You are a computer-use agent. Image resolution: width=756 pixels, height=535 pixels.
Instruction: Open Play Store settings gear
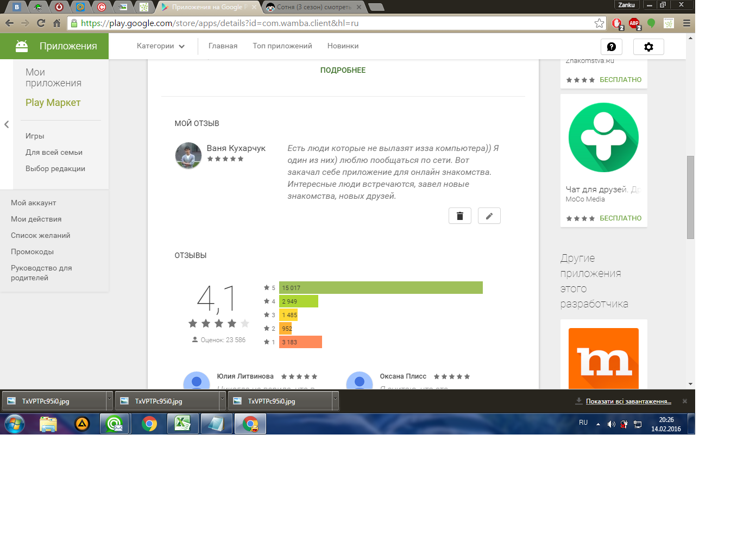click(x=648, y=47)
